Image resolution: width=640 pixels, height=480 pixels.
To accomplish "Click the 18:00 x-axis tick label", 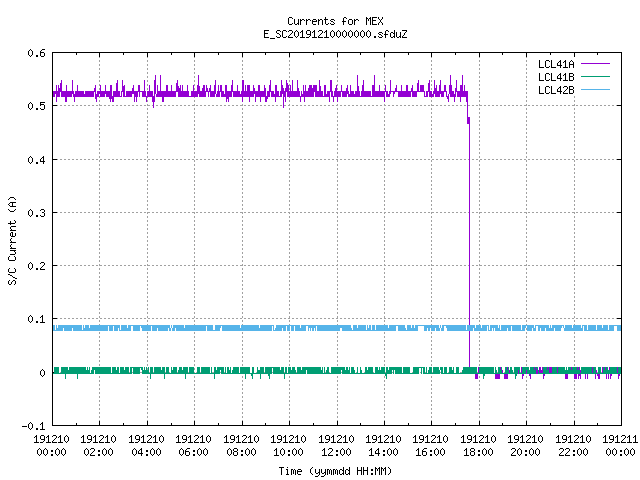I will (478, 452).
